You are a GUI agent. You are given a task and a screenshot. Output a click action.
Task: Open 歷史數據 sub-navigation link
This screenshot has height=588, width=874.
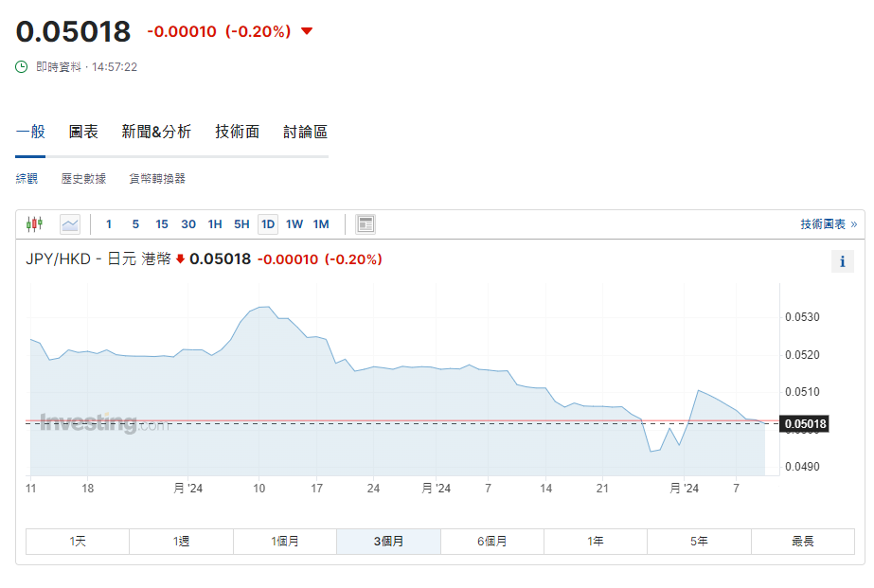pos(83,179)
